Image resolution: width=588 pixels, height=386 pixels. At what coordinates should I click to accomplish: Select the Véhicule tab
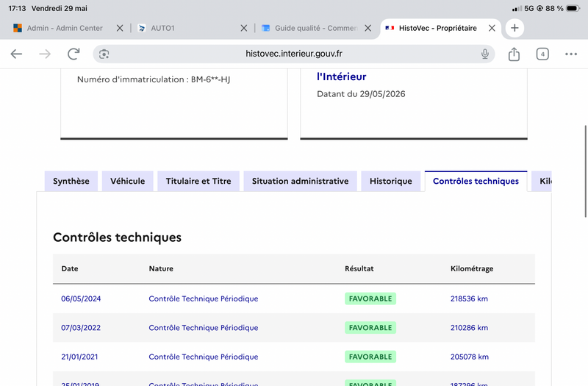[127, 181]
